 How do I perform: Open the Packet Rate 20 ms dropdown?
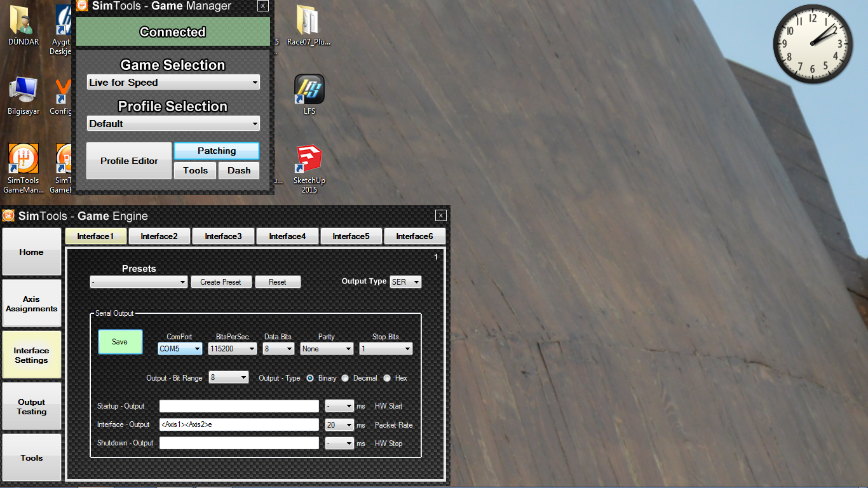[339, 424]
